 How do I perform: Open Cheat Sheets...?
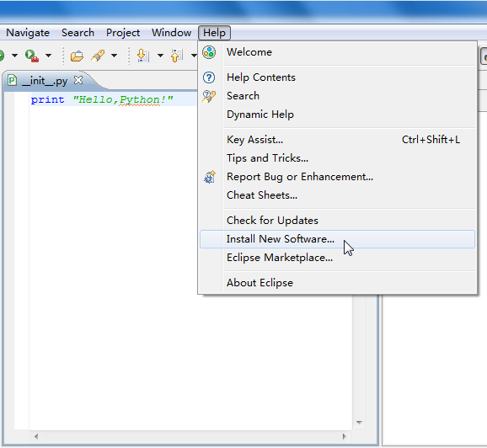[338, 195]
